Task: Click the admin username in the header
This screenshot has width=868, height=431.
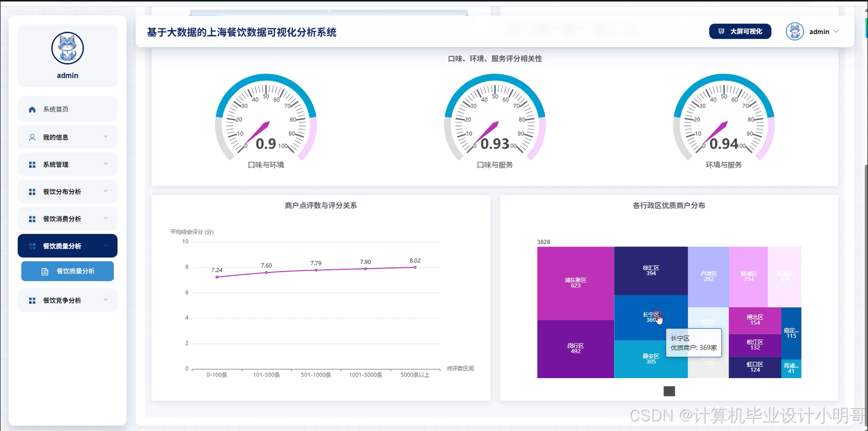Action: (x=819, y=32)
